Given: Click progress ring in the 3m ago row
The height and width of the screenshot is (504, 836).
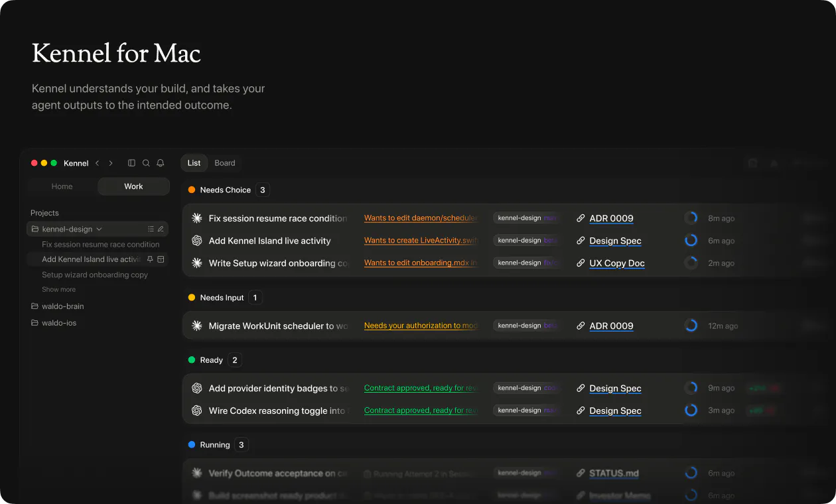Looking at the screenshot, I should [x=691, y=410].
